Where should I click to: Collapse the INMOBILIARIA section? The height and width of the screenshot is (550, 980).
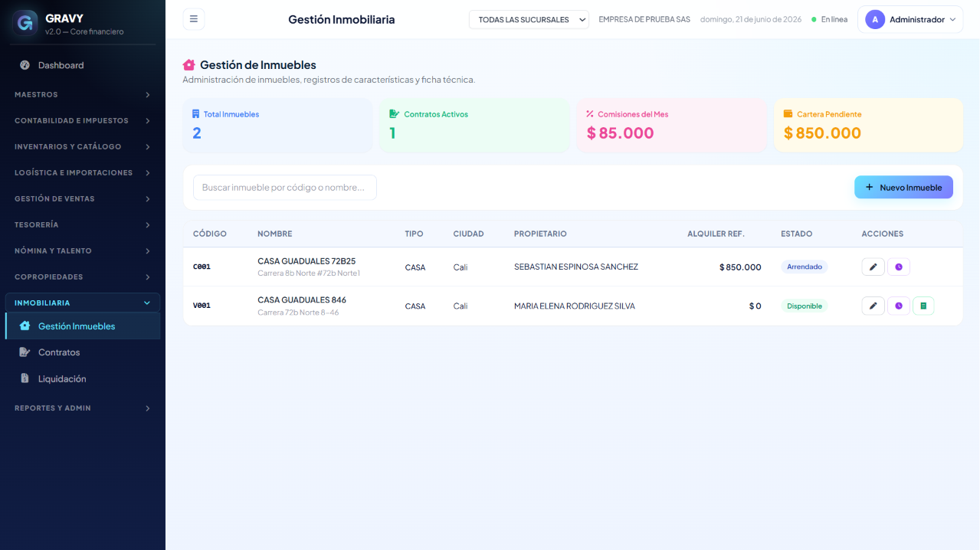point(83,303)
